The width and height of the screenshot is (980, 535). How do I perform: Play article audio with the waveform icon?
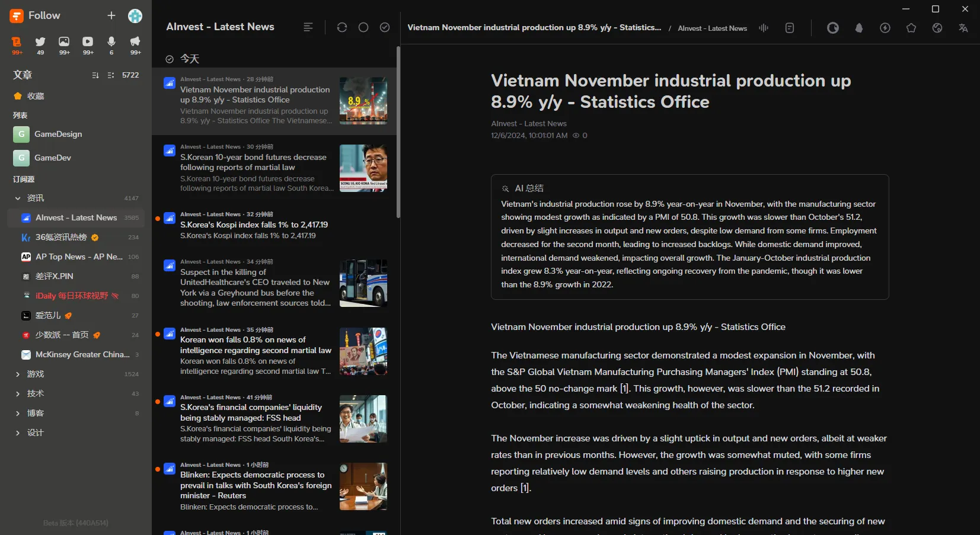764,28
